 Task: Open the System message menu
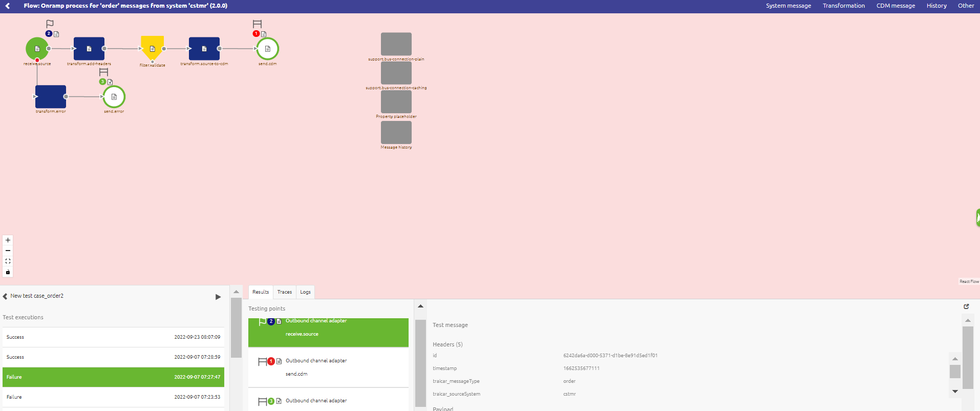[x=789, y=6]
